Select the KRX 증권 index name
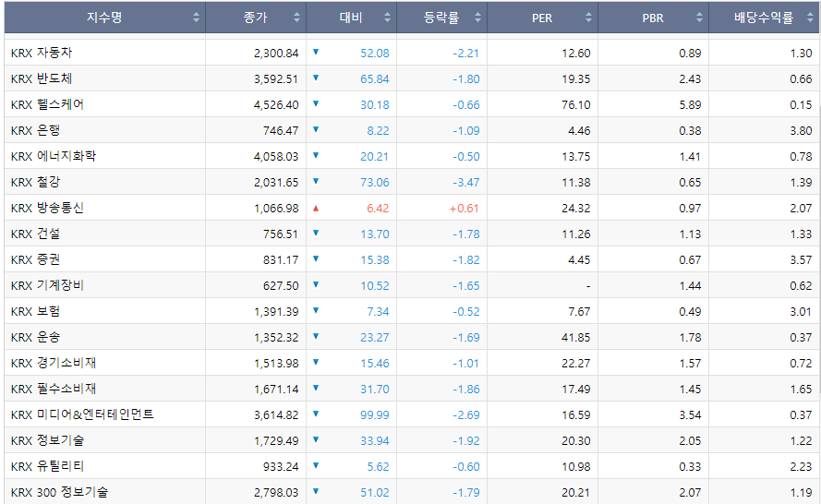The height and width of the screenshot is (504, 821). (x=36, y=259)
